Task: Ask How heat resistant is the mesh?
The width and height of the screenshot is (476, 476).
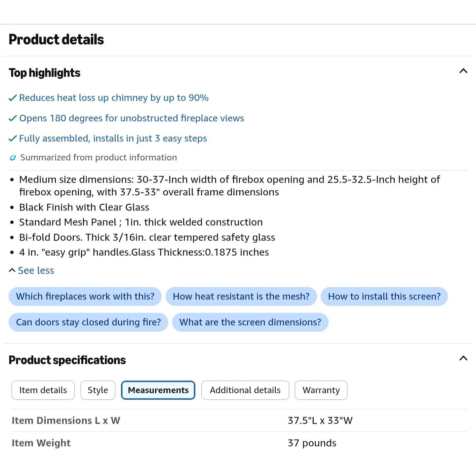Action: (x=241, y=297)
